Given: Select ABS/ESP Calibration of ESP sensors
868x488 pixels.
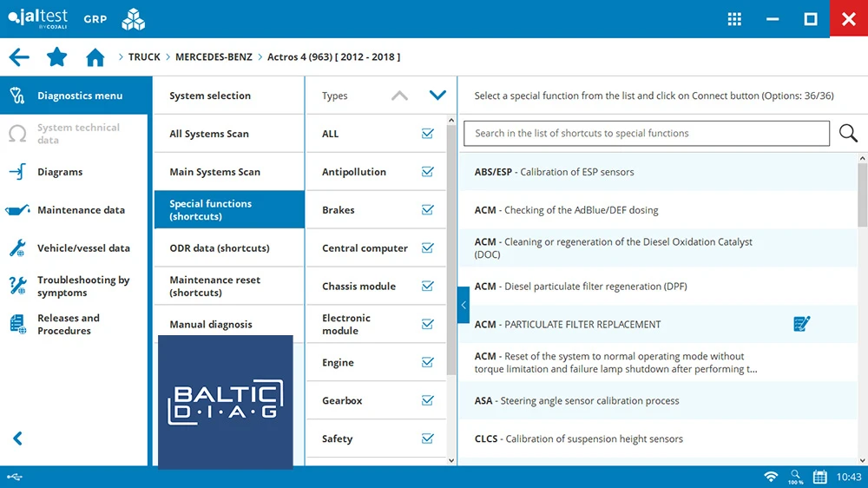Looking at the screenshot, I should pyautogui.click(x=658, y=172).
